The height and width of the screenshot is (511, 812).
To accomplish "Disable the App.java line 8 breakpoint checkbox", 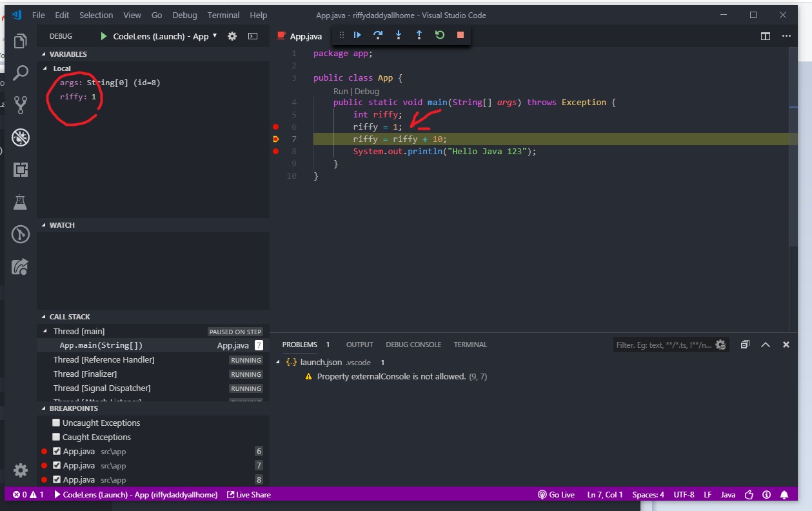I will (57, 479).
